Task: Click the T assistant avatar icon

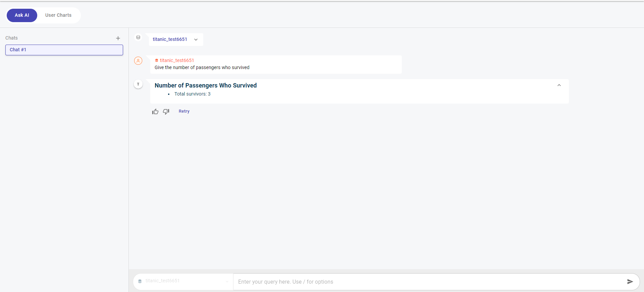Action: (138, 84)
